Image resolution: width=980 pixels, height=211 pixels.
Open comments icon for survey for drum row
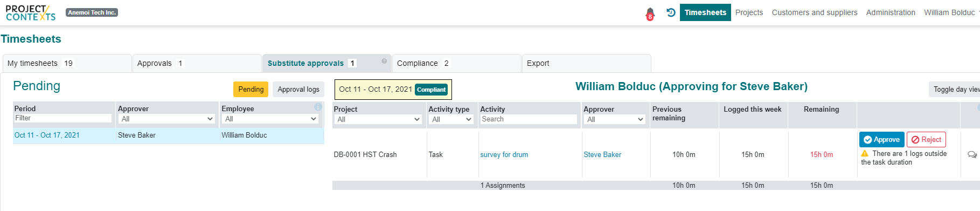pyautogui.click(x=972, y=154)
